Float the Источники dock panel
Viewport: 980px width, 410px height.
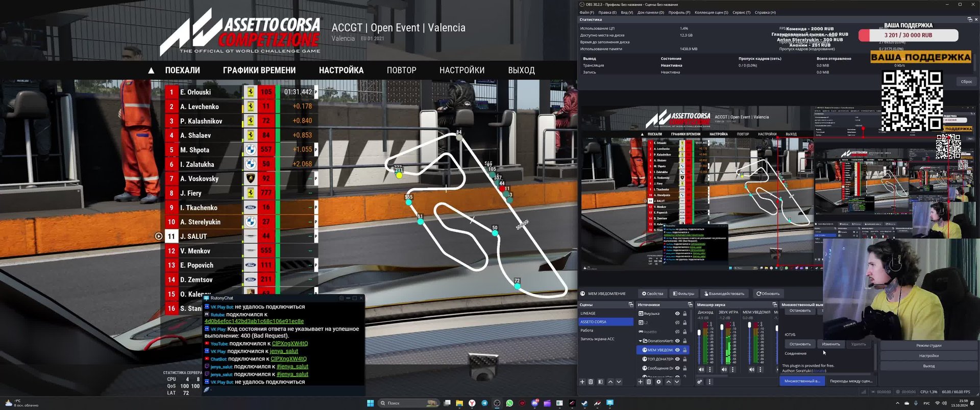(690, 304)
